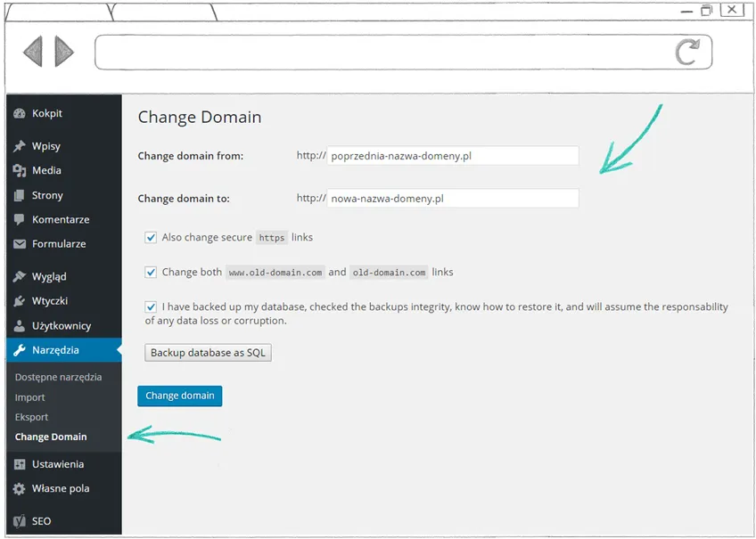Toggle "Also change secure https links" checkbox

pos(151,238)
